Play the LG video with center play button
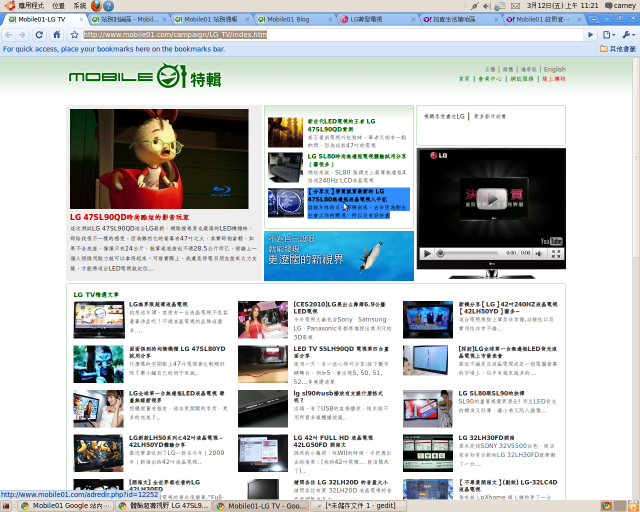Screen dimensions: 640x512 492,199
